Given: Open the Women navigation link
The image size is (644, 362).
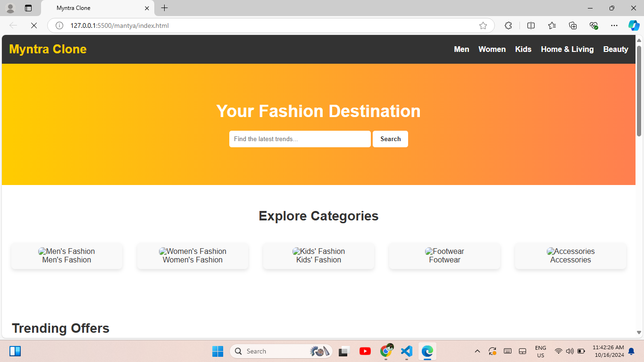Looking at the screenshot, I should 492,49.
